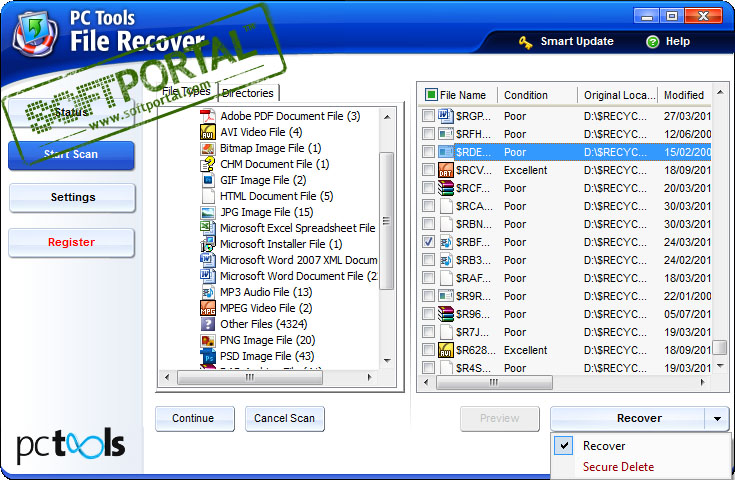Click the GIF Image File icon

(208, 180)
